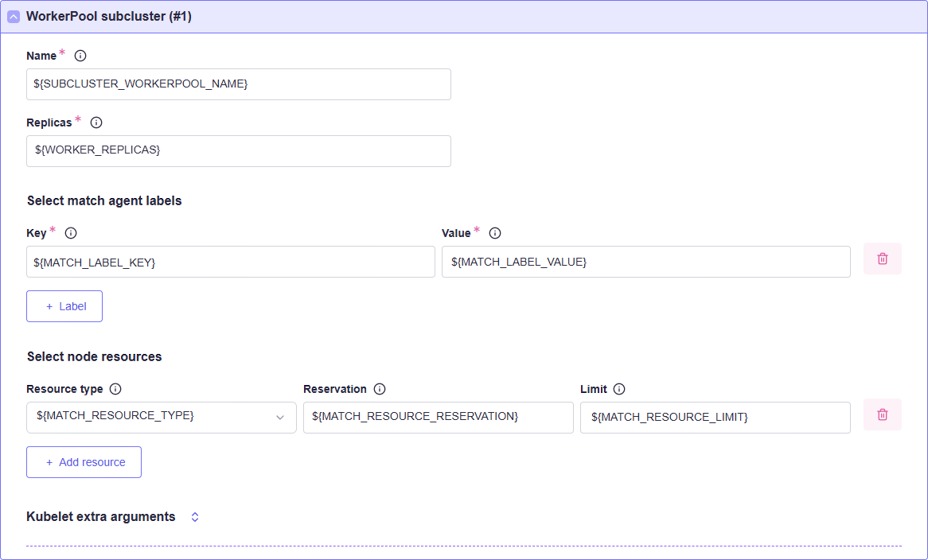Click the info icon next to Name
This screenshot has width=928, height=560.
(x=80, y=56)
